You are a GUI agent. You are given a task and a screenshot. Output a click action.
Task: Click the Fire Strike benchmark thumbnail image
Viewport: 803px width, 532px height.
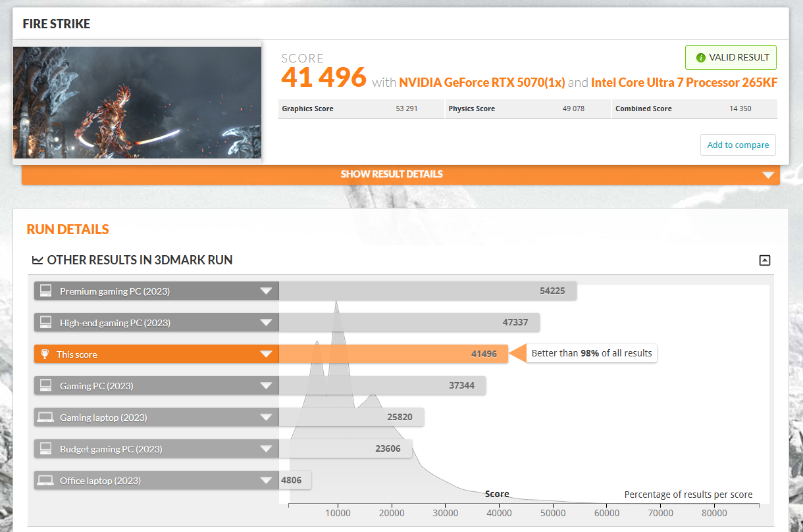click(x=137, y=103)
